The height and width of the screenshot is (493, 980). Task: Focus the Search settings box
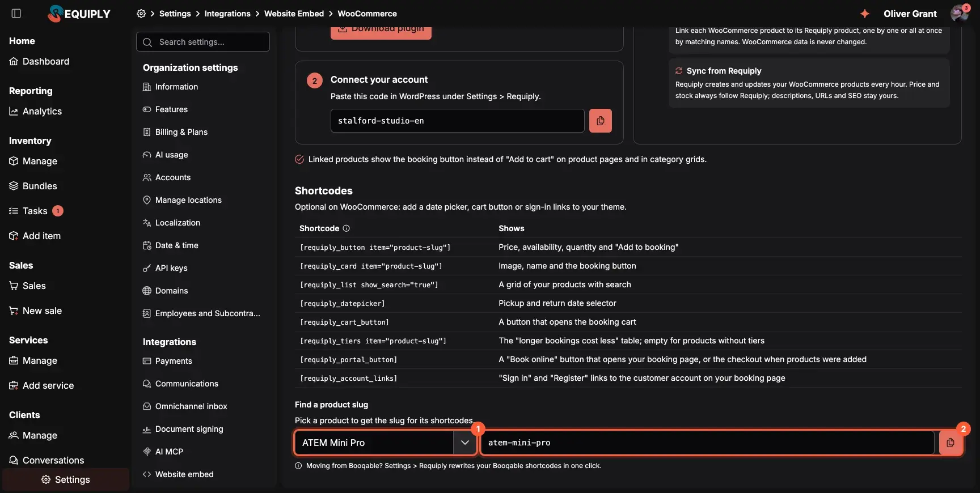203,42
